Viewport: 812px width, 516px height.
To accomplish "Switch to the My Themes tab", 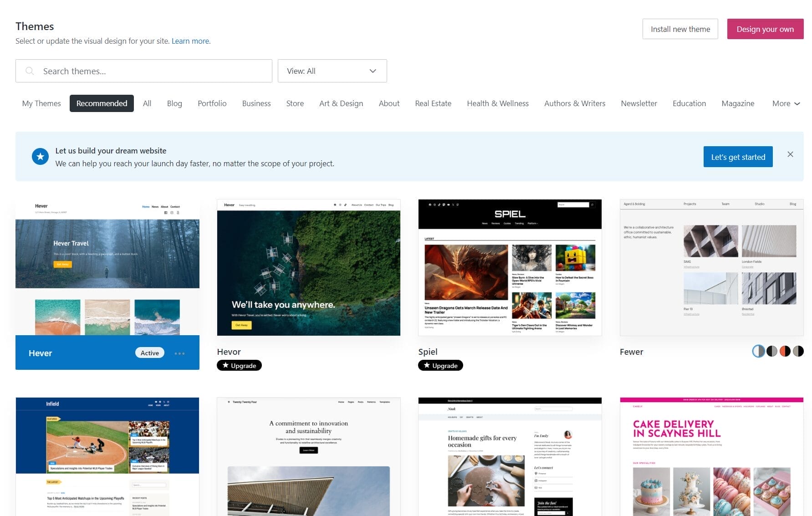I will 41,103.
